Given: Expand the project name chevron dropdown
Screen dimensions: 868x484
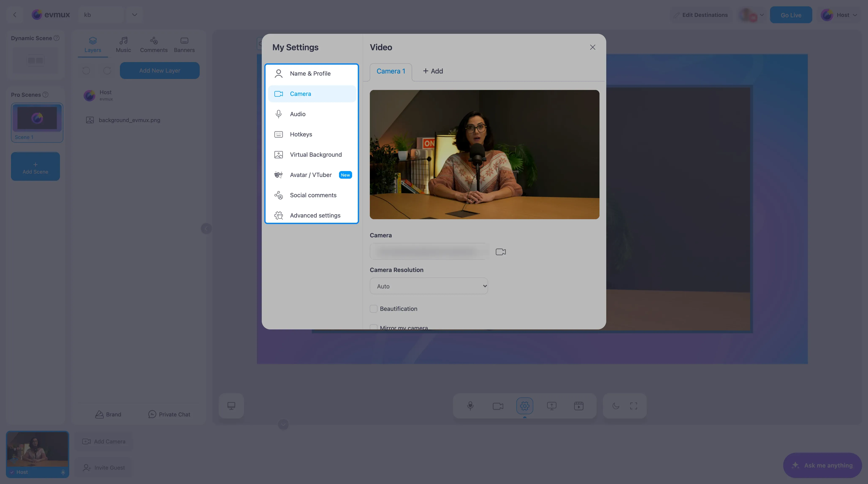Looking at the screenshot, I should (x=134, y=15).
